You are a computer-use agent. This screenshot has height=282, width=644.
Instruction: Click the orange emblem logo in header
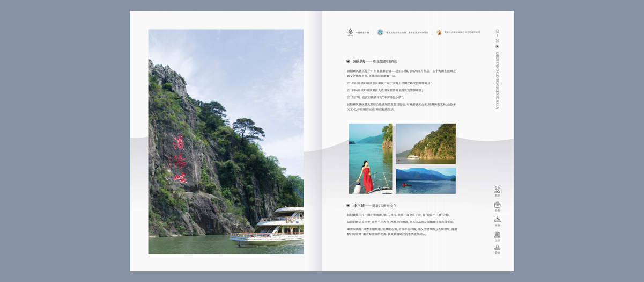click(439, 32)
